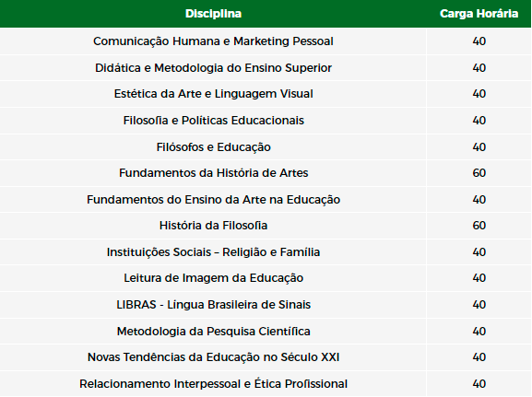The image size is (532, 397).
Task: Click Instituições Sociais – Religião e Família
Action: click(x=213, y=252)
